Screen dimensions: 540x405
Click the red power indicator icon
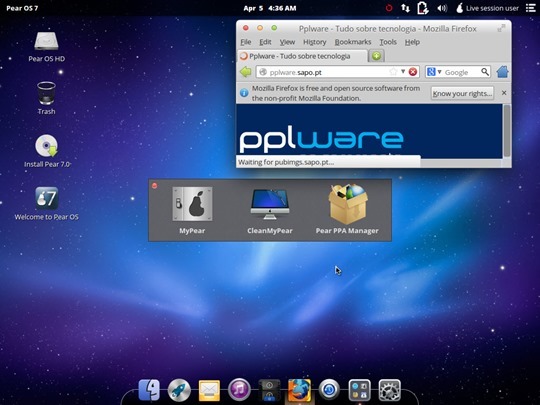(x=389, y=8)
